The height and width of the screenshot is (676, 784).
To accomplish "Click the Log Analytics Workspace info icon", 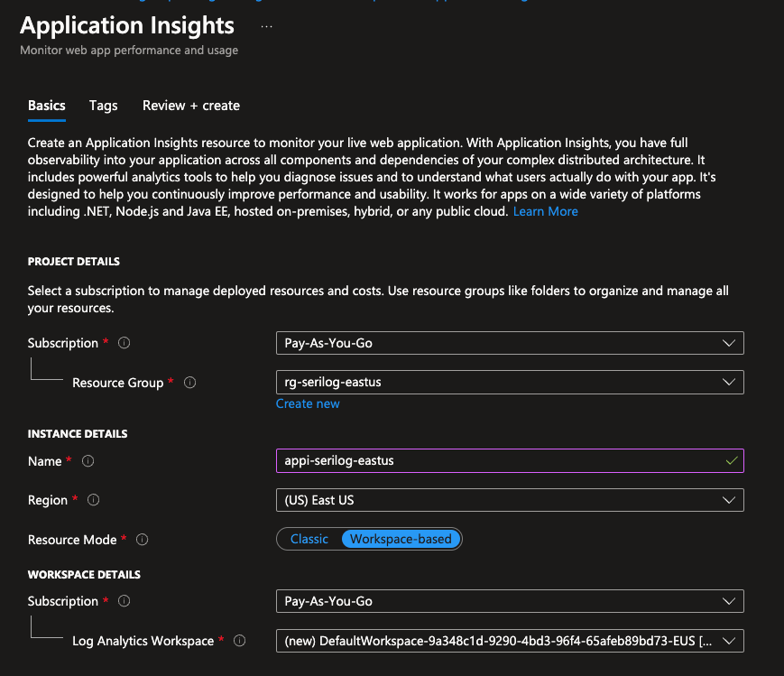I will point(240,641).
